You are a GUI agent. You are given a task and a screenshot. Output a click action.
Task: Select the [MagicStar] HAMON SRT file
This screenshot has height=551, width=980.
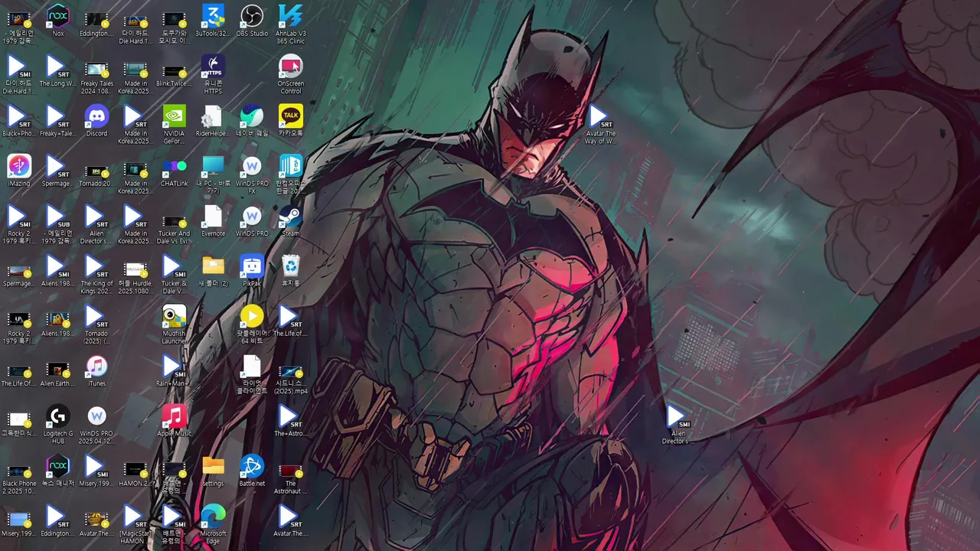[x=136, y=524]
